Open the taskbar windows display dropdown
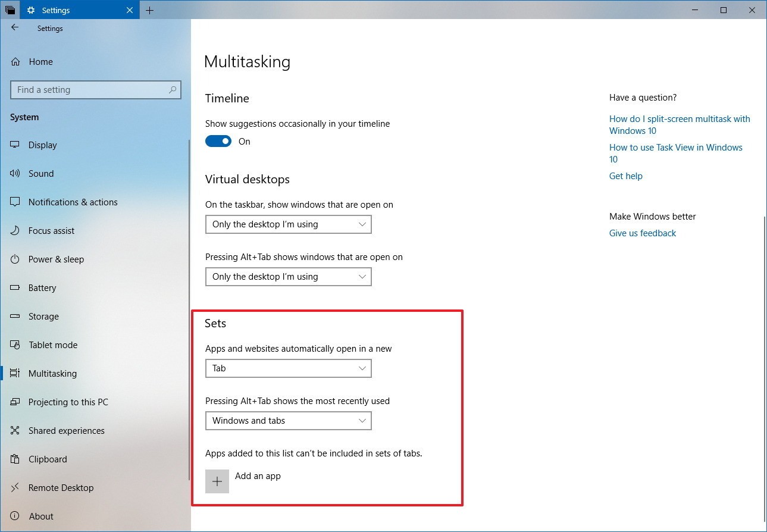This screenshot has width=767, height=532. [x=288, y=224]
